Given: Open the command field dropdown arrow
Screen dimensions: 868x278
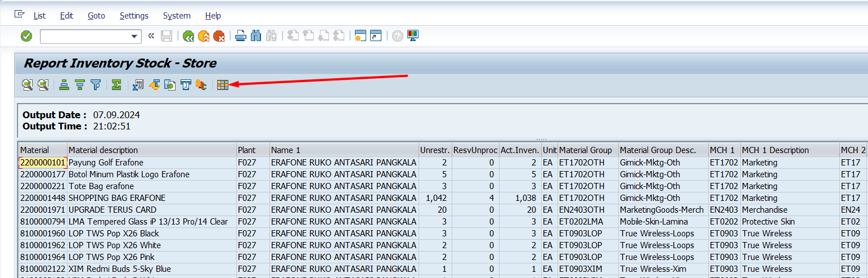Looking at the screenshot, I should coord(134,36).
